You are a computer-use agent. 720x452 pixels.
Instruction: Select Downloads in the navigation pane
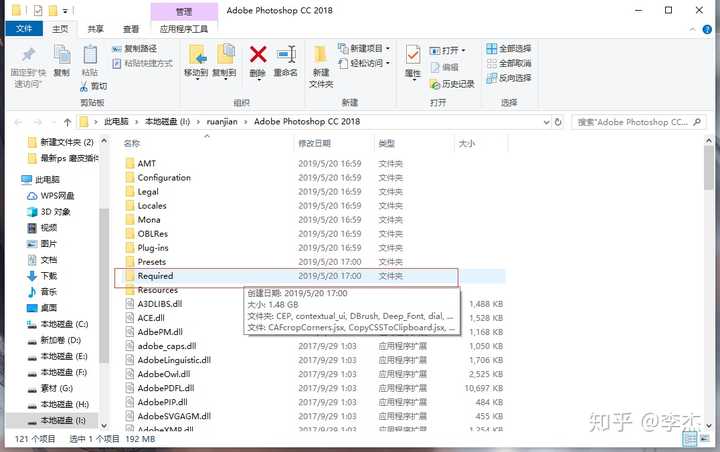[x=42, y=276]
